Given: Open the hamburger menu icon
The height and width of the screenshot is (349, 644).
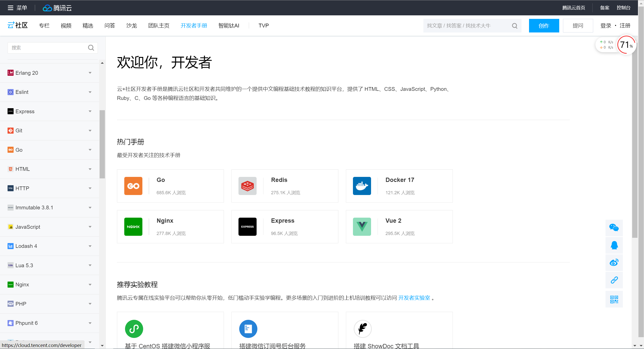Looking at the screenshot, I should click(x=11, y=8).
